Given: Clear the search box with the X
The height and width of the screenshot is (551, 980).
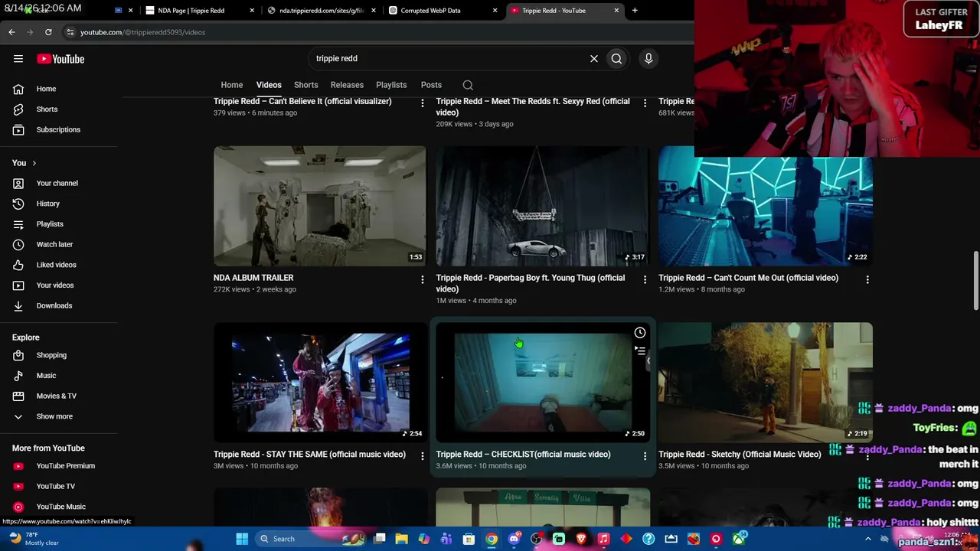Looking at the screenshot, I should pos(593,59).
